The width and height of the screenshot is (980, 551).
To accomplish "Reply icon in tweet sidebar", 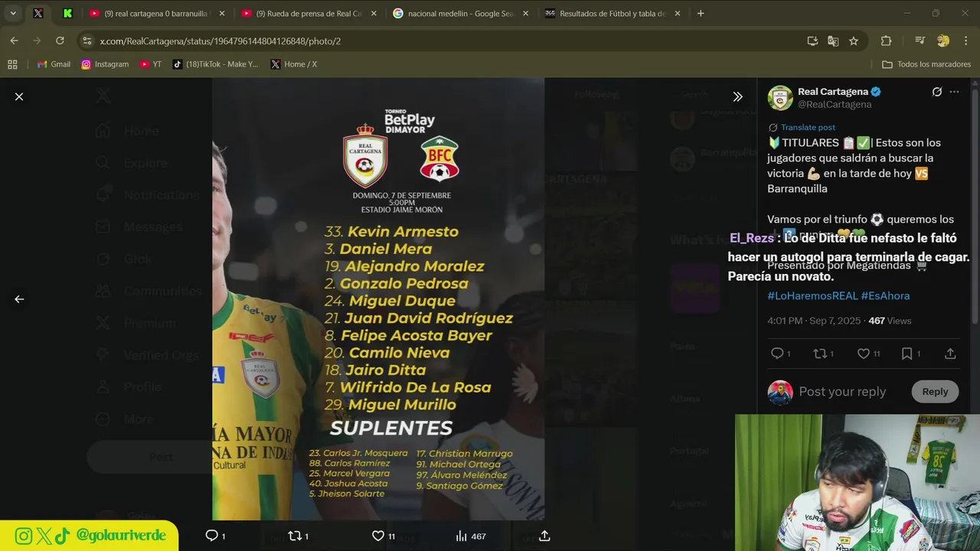I will point(777,353).
